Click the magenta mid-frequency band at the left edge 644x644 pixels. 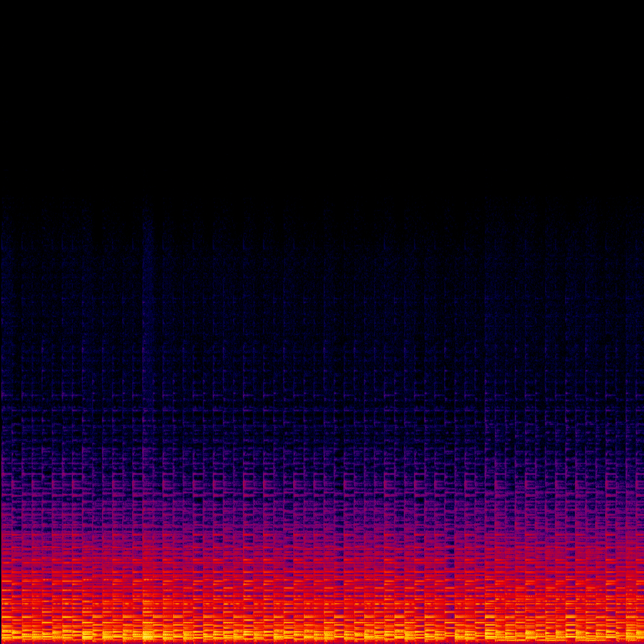(x=9, y=503)
